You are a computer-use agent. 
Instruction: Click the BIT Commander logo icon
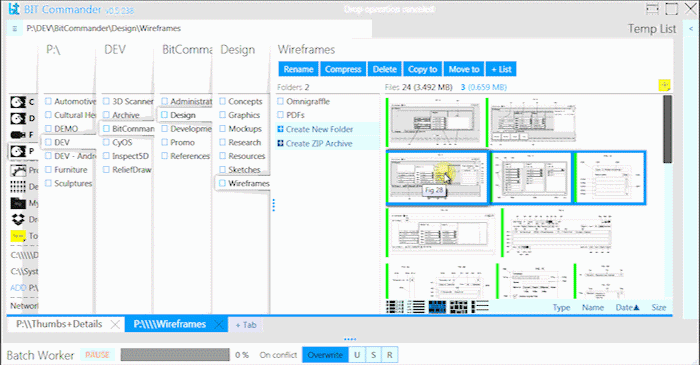click(x=14, y=8)
